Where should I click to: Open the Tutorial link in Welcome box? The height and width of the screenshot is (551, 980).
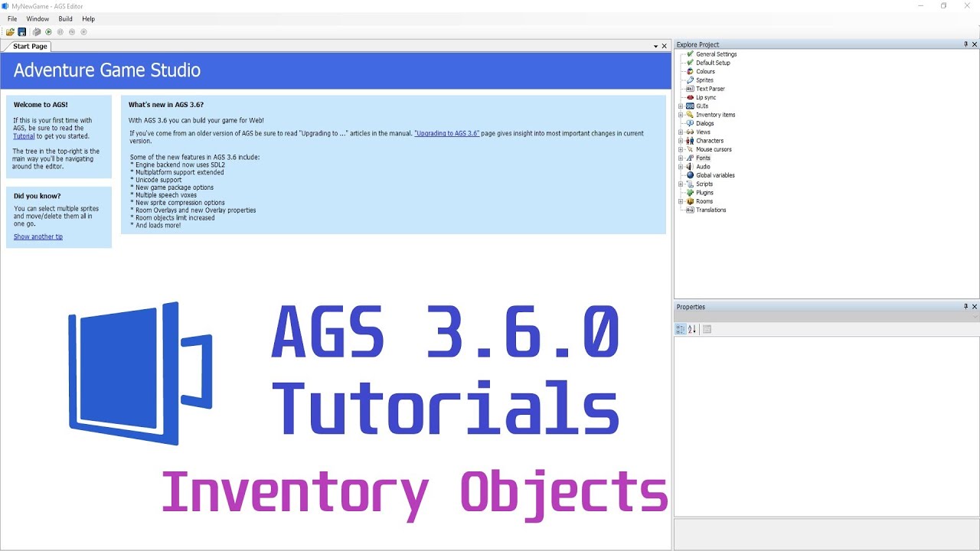click(24, 136)
